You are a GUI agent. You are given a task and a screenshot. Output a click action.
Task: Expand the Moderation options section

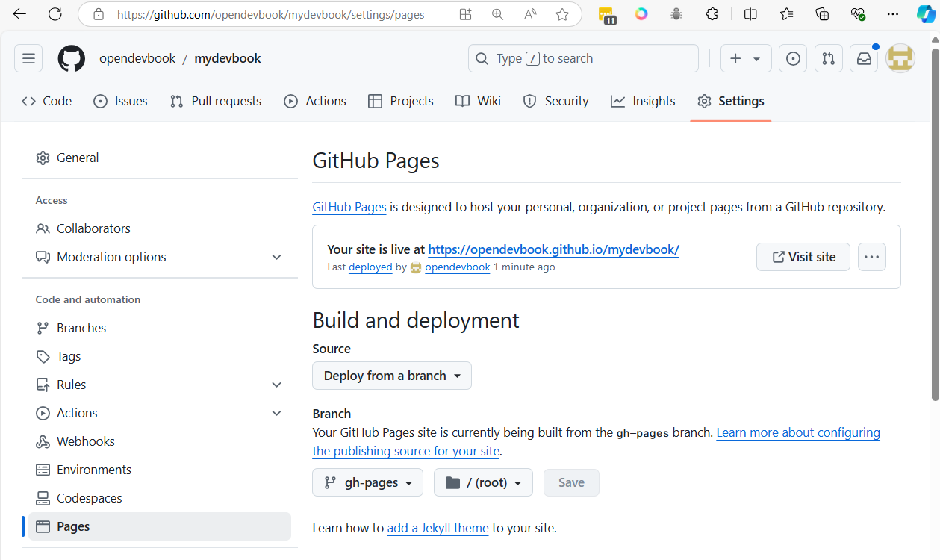pos(276,257)
